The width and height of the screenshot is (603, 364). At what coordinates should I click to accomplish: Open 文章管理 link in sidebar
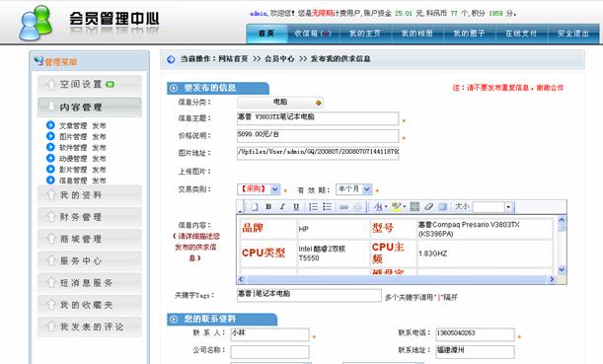tap(73, 125)
